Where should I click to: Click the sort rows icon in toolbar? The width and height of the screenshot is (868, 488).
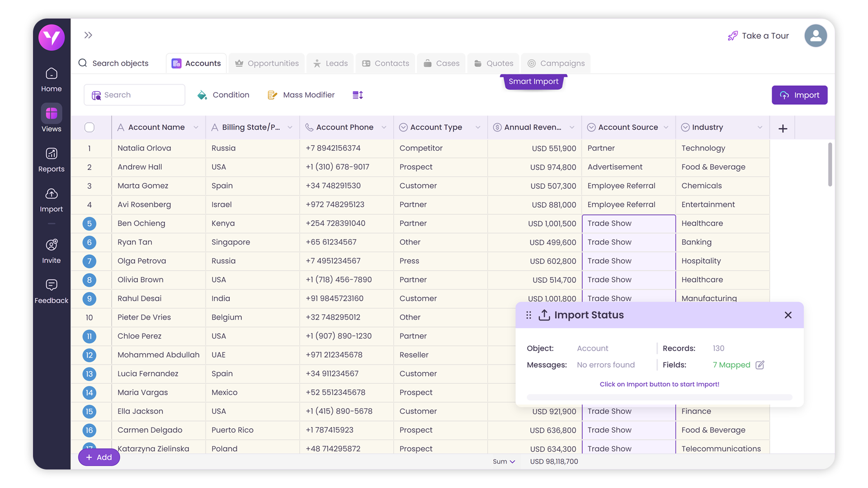point(358,95)
